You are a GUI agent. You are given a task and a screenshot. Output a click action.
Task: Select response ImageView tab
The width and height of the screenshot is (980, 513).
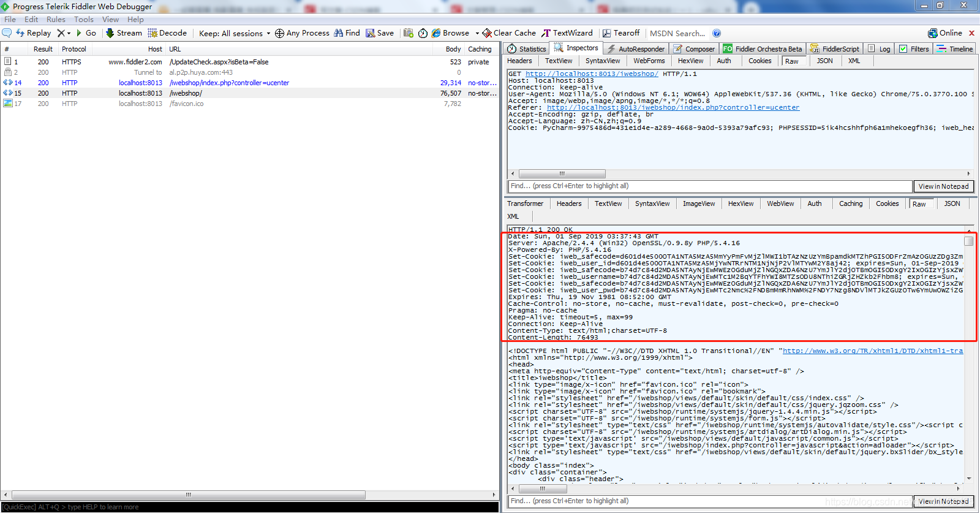(x=699, y=203)
